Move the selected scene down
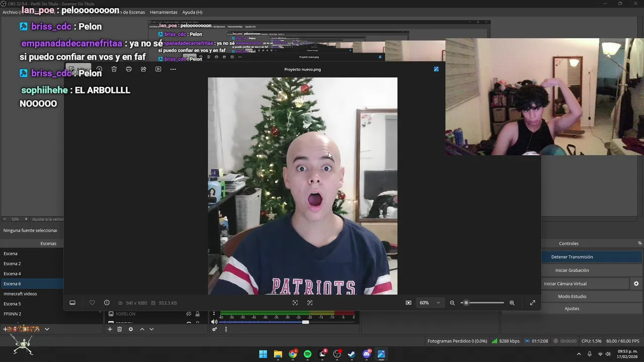The width and height of the screenshot is (644, 362). coord(47,329)
